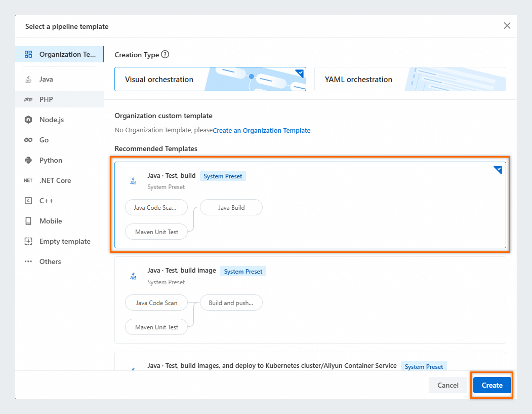Open the Organization Template tab
Image resolution: width=532 pixels, height=414 pixels.
[x=60, y=55]
